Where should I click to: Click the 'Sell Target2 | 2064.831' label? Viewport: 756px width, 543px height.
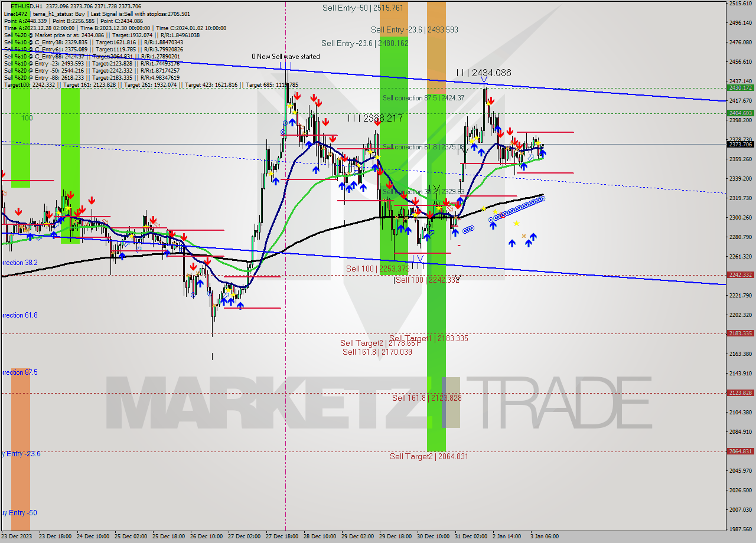pos(429,456)
